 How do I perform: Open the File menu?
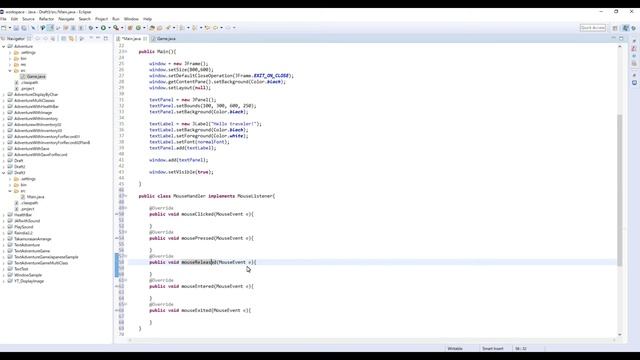(3, 19)
